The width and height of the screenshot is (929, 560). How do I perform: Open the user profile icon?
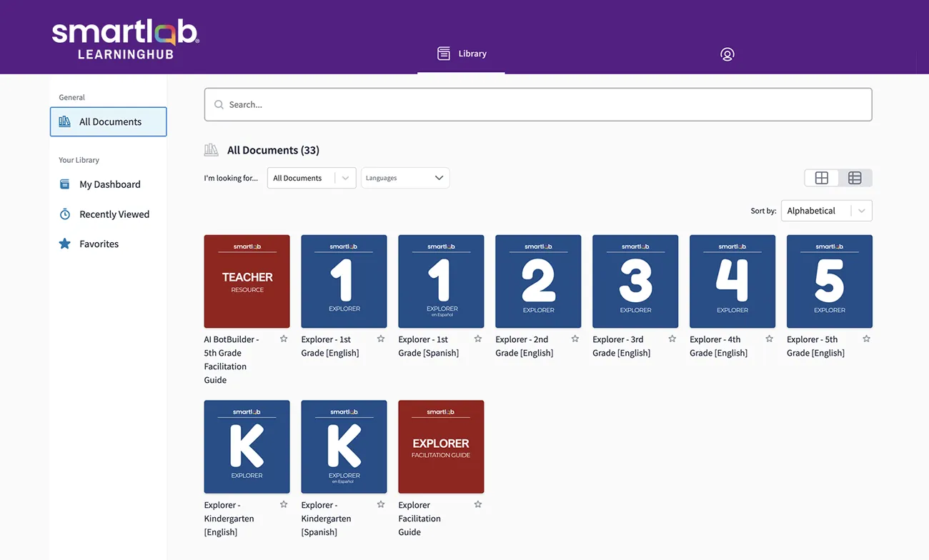(x=727, y=54)
